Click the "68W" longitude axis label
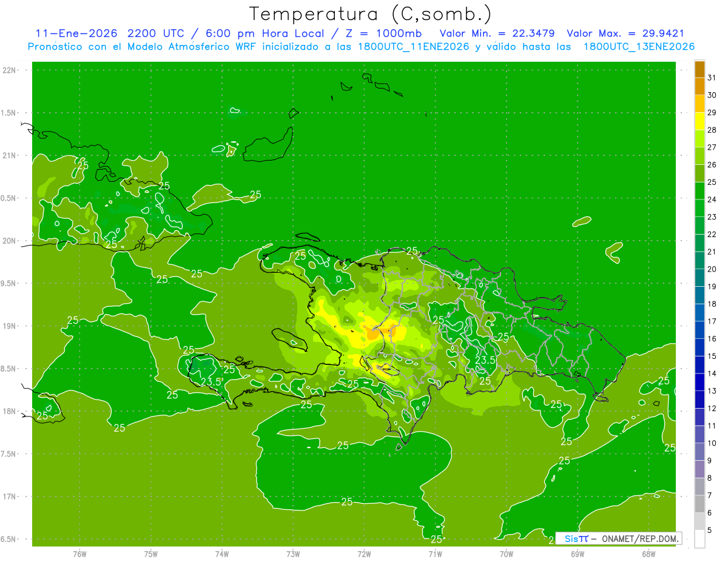This screenshot has width=728, height=562. click(649, 554)
